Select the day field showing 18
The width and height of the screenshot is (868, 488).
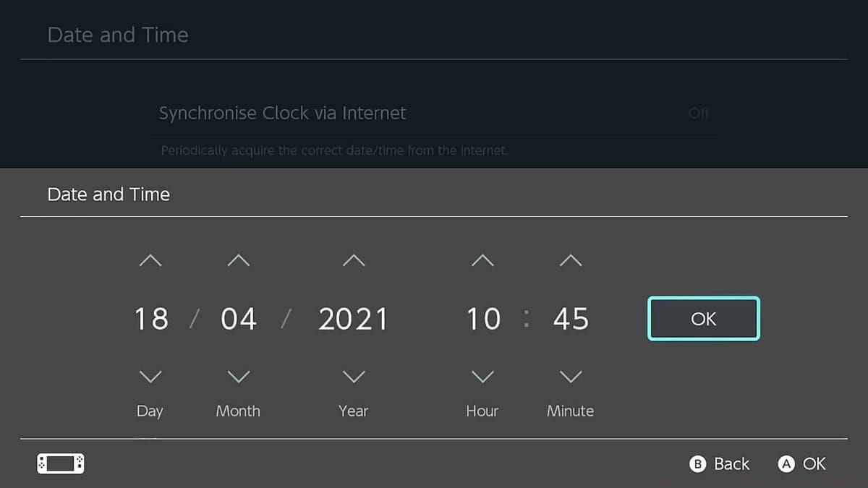[151, 319]
